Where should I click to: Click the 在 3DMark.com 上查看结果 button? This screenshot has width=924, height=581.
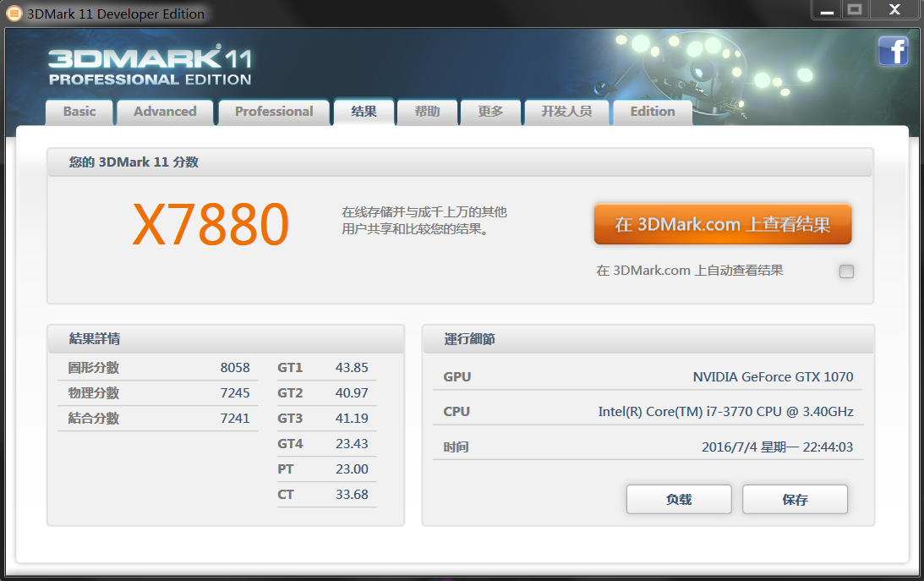[722, 224]
